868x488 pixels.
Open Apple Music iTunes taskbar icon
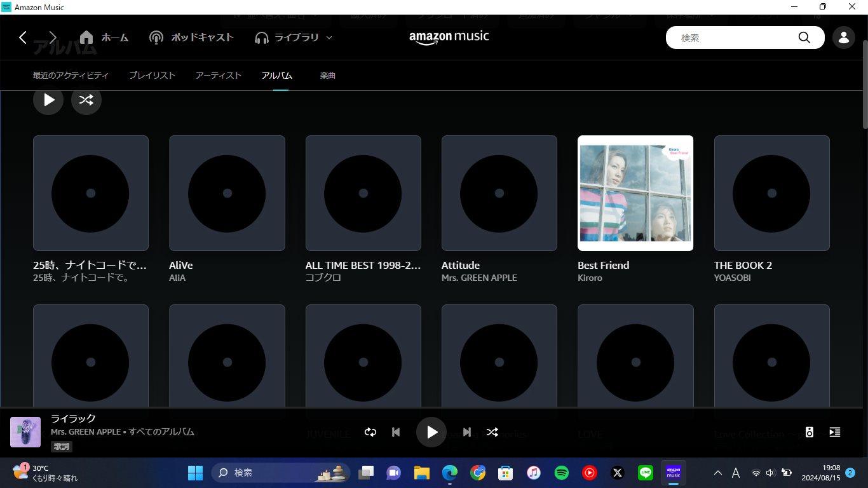[x=534, y=473]
